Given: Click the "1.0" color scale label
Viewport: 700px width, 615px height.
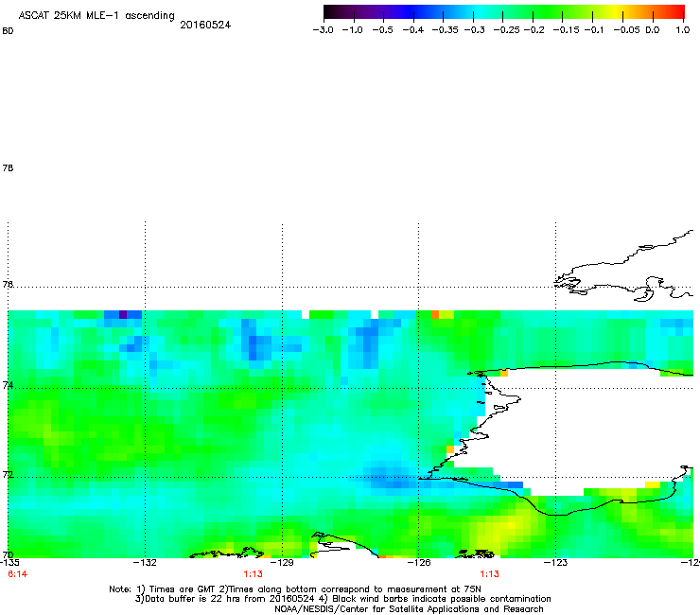Looking at the screenshot, I should (x=683, y=30).
